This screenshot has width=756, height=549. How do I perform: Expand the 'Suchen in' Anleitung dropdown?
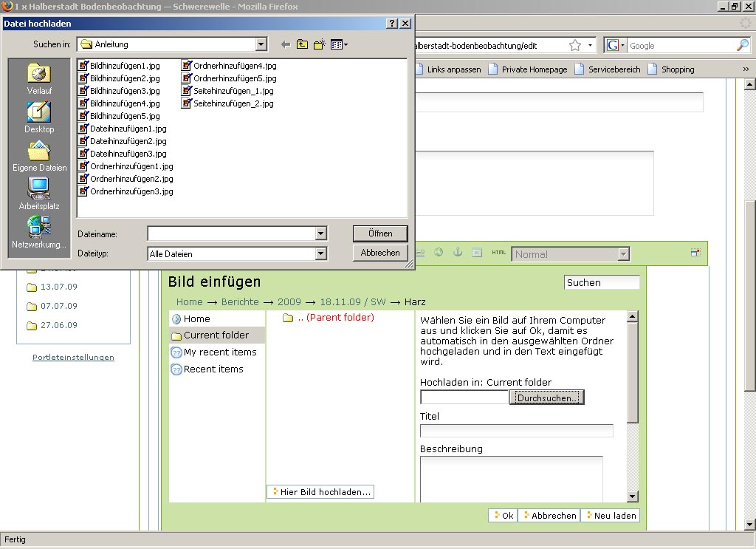(x=261, y=45)
